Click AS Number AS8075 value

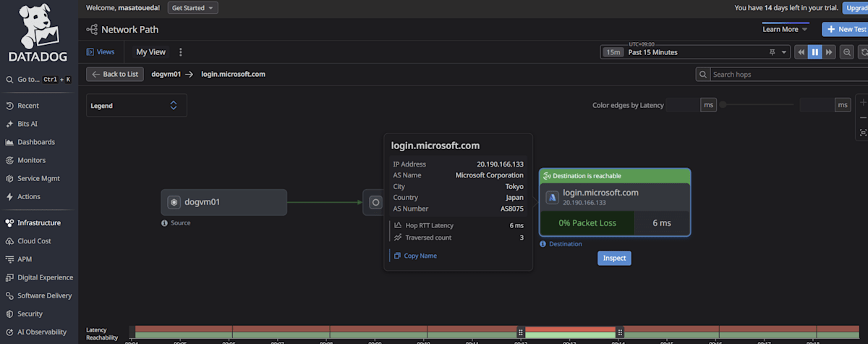(511, 209)
